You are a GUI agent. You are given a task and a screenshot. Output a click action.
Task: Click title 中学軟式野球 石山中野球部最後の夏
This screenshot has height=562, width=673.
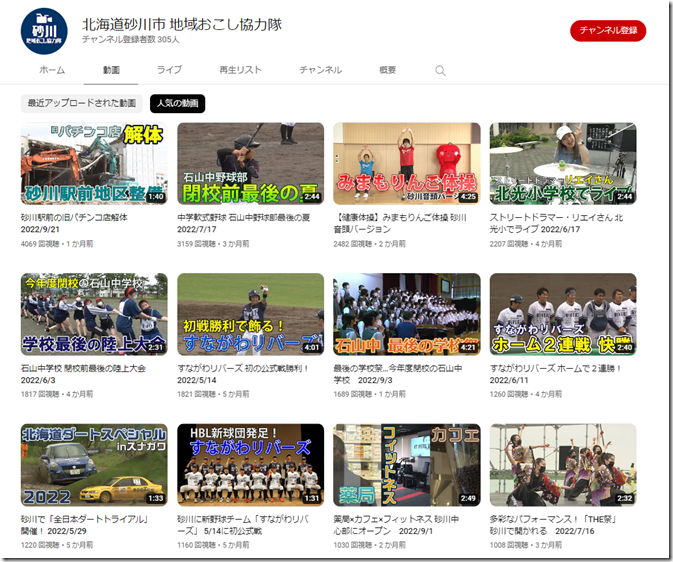pos(243,223)
